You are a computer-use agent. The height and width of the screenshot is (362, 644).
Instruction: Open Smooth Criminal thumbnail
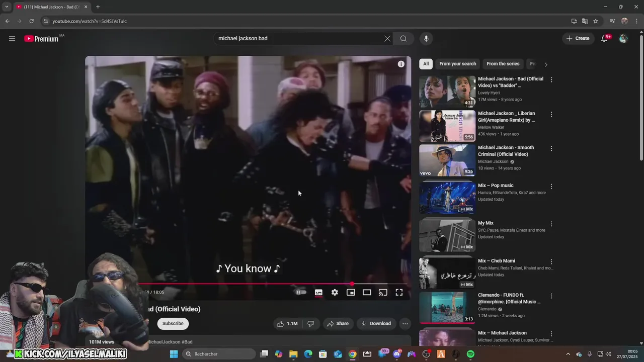point(447,160)
